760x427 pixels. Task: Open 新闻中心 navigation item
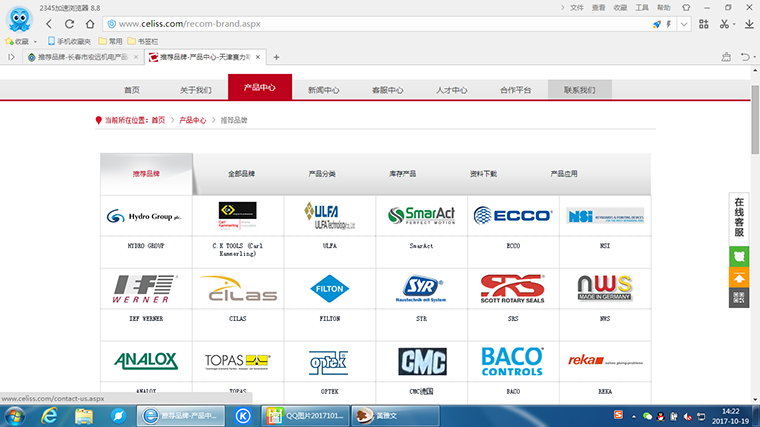(324, 90)
